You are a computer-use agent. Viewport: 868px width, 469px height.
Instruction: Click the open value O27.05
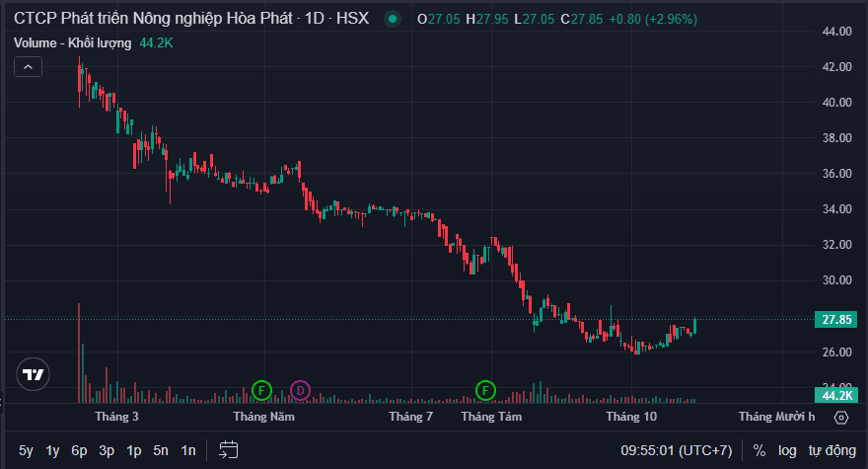click(x=438, y=20)
